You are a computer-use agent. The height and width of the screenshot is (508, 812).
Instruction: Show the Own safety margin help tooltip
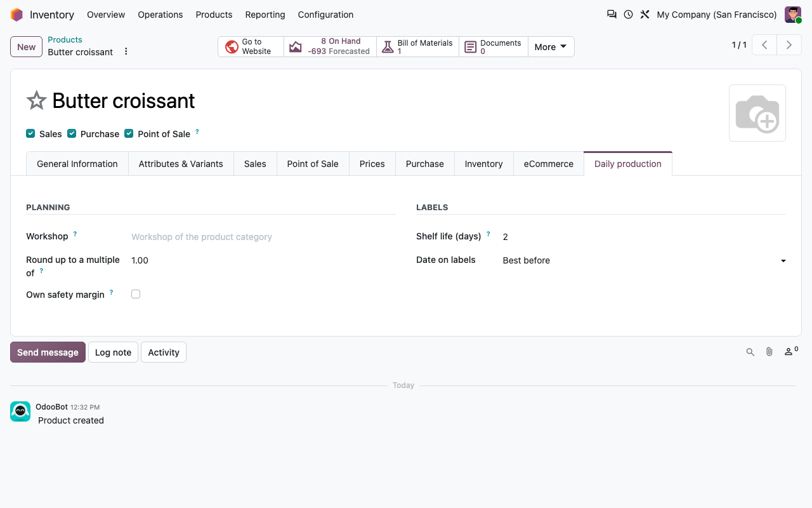(111, 292)
